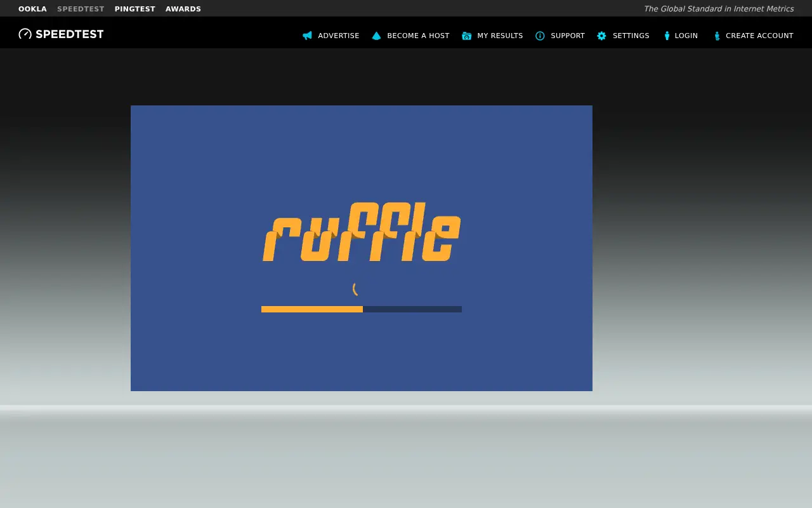
Task: Click the tagline 'The Global Standard in Internet Metrics'
Action: click(x=719, y=9)
